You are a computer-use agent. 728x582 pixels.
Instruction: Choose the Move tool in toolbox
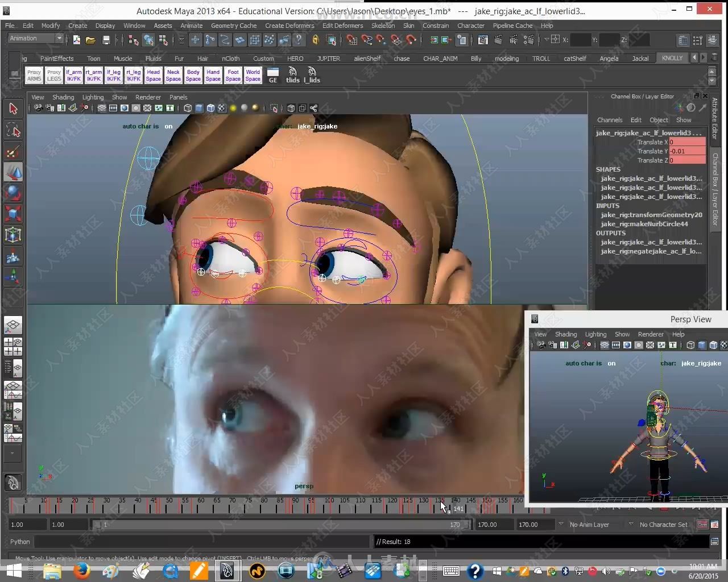click(13, 172)
